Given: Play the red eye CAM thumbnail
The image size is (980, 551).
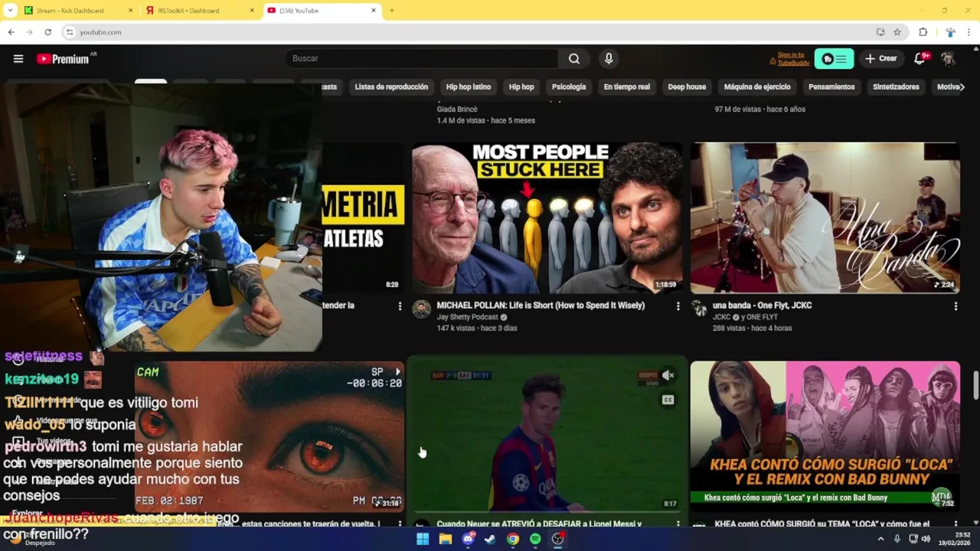Looking at the screenshot, I should click(269, 435).
